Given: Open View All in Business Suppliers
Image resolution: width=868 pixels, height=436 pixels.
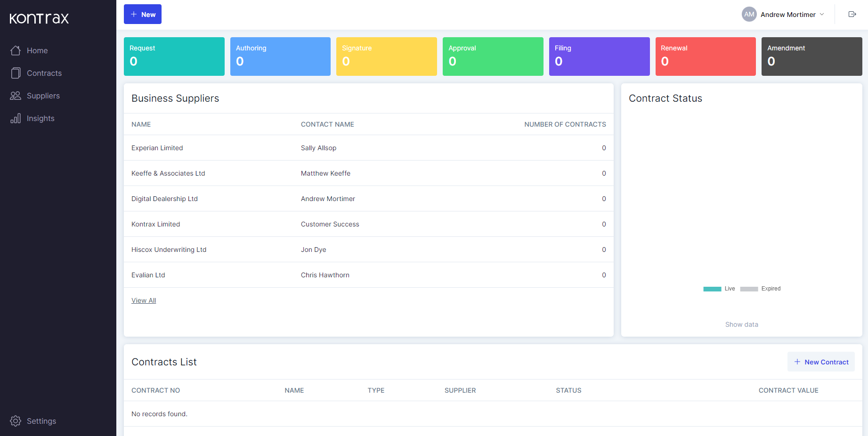Looking at the screenshot, I should tap(144, 300).
